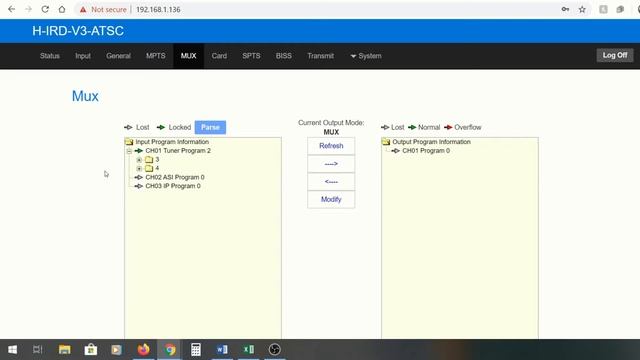Image resolution: width=640 pixels, height=360 pixels.
Task: Expand the System dropdown menu
Action: [x=366, y=56]
